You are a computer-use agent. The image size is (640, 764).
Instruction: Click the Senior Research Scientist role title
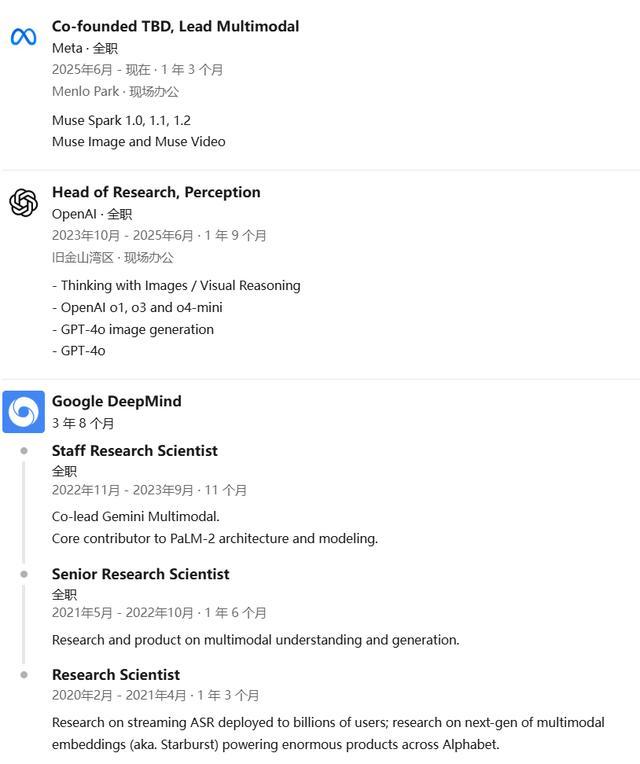(140, 574)
